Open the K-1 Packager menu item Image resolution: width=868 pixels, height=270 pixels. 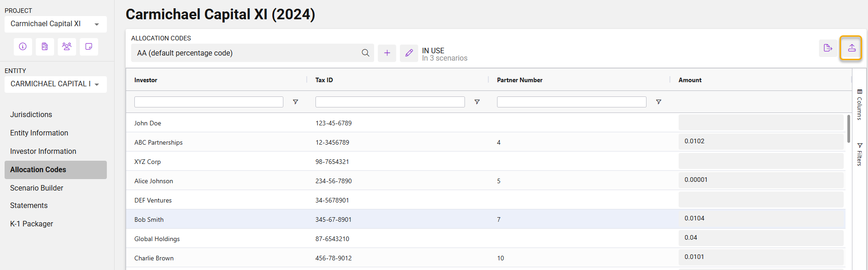pyautogui.click(x=32, y=224)
